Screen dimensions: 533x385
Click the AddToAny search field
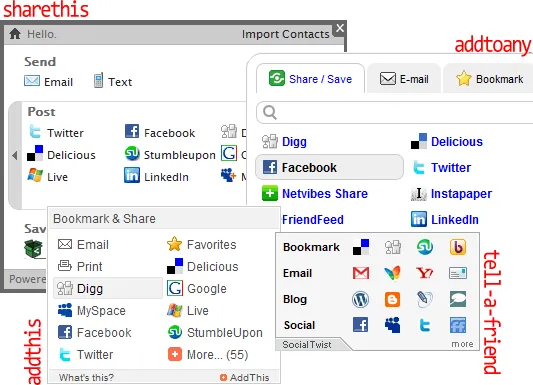click(394, 112)
